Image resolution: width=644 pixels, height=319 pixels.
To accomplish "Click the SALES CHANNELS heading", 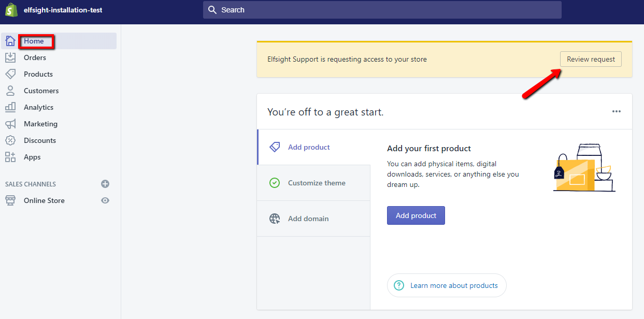I will pyautogui.click(x=31, y=184).
